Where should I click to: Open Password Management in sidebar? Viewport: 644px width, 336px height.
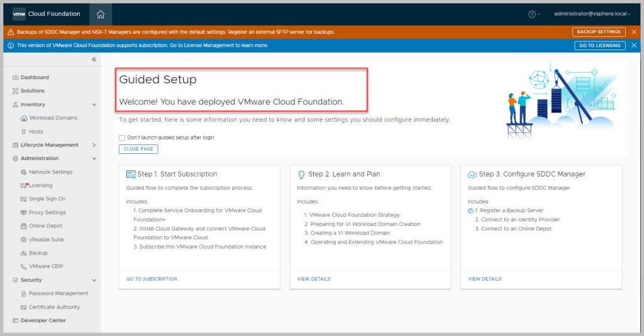pyautogui.click(x=58, y=293)
